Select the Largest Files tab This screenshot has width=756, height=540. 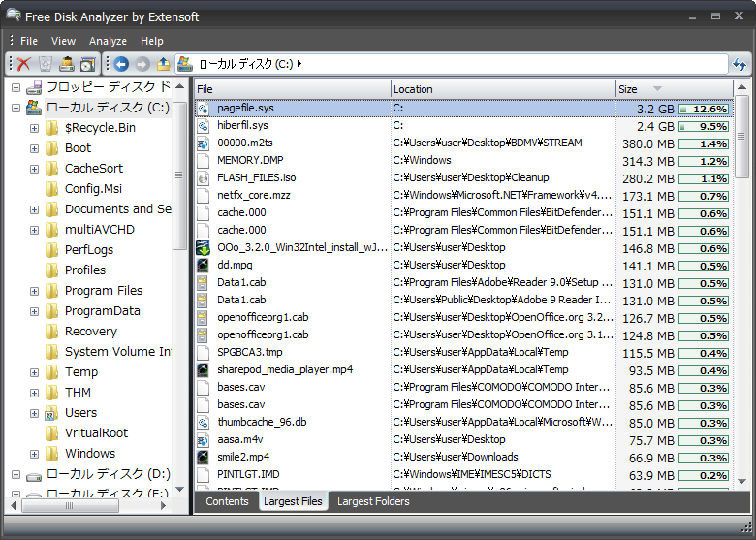(293, 501)
